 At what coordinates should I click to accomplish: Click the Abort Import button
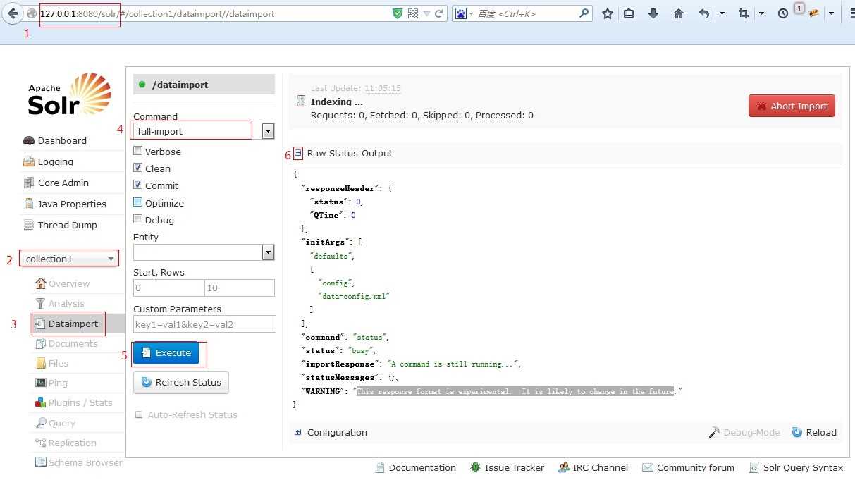point(792,106)
